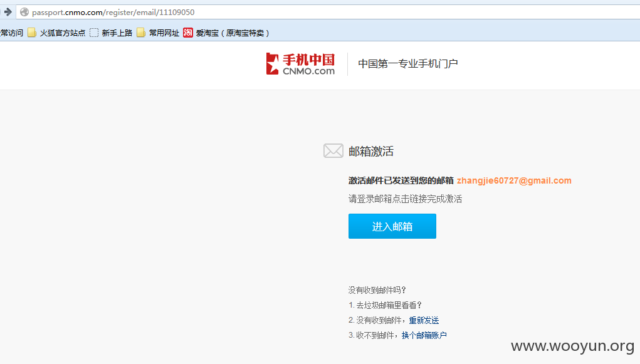Click the envelope icon beside 邮箱激活

[333, 150]
